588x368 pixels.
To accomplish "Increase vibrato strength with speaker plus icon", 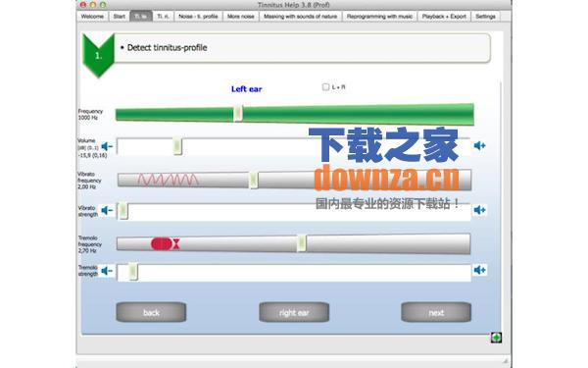I will (x=479, y=210).
